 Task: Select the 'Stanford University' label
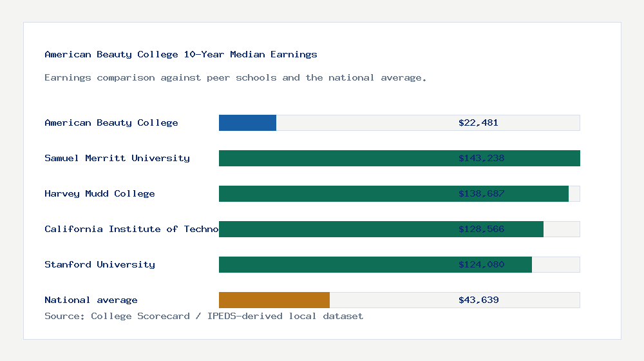[x=100, y=264]
